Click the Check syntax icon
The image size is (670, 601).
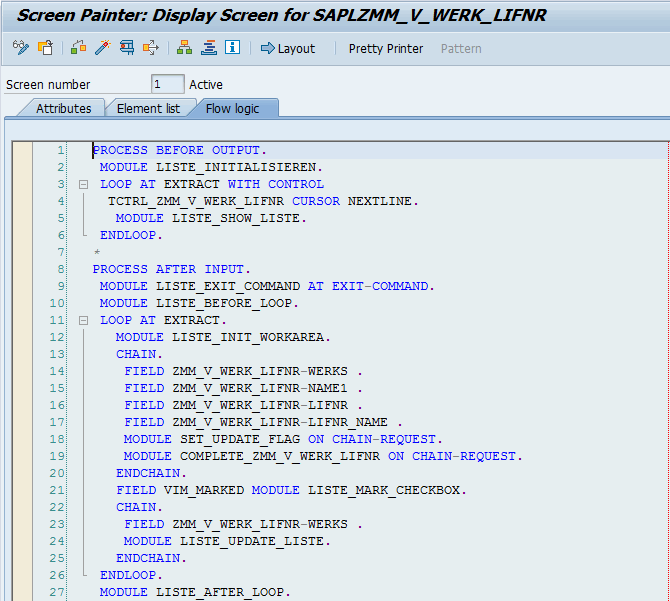point(79,47)
